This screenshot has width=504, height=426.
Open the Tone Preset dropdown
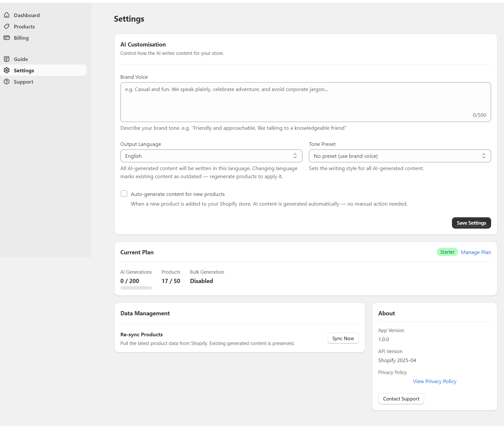coord(400,156)
